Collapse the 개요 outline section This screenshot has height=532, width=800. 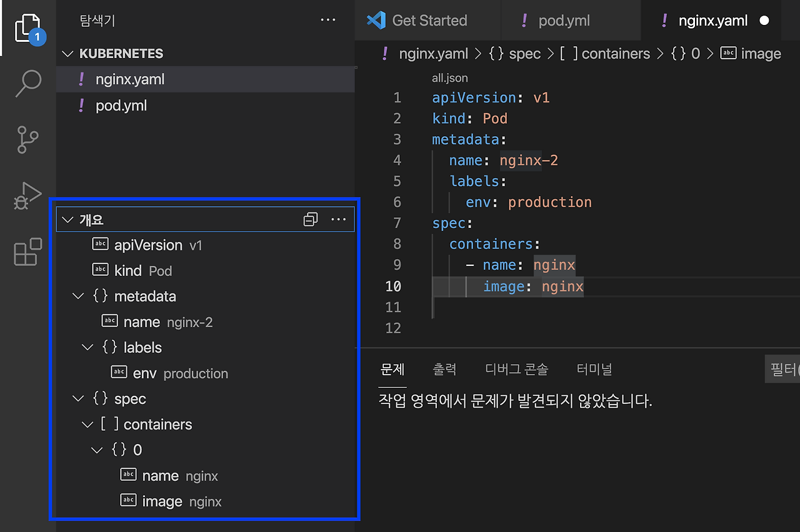tap(67, 220)
